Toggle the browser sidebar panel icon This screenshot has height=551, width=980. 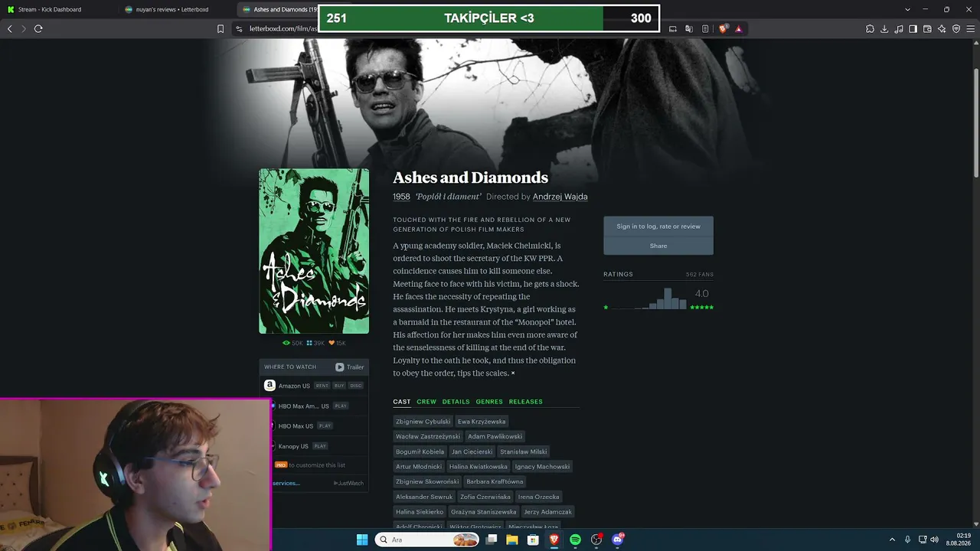pyautogui.click(x=913, y=29)
